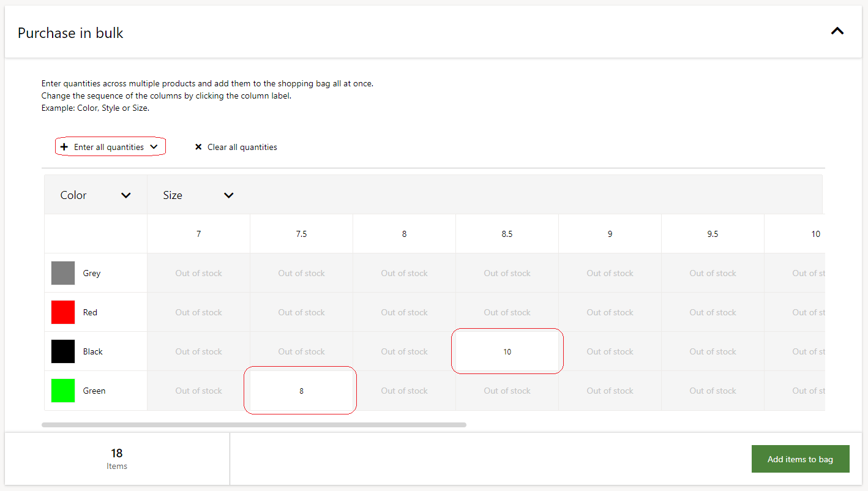Screen dimensions: 868x491
Task: Click Add items to bag button
Action: pyautogui.click(x=800, y=459)
